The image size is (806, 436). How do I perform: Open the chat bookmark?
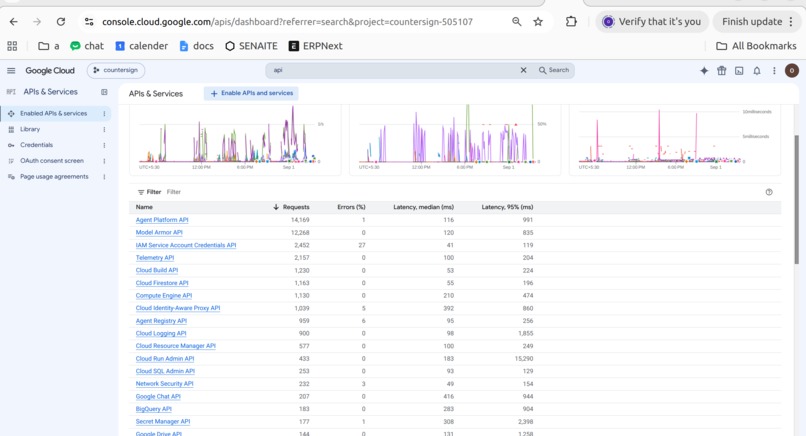coord(87,46)
